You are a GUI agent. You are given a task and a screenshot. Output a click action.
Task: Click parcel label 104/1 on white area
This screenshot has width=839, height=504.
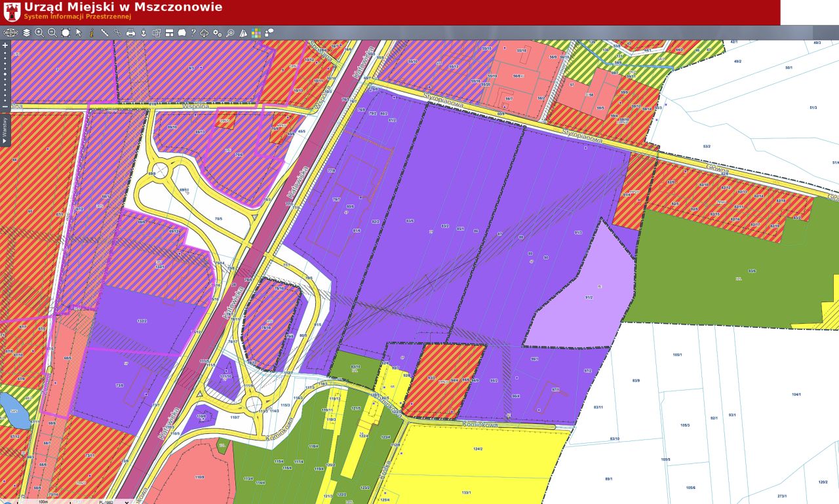(796, 395)
